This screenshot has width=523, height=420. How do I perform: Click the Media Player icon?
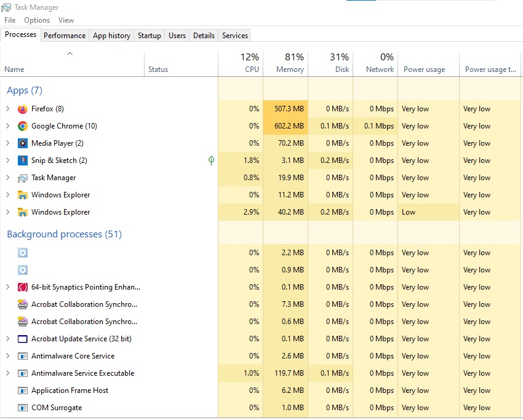pos(22,143)
